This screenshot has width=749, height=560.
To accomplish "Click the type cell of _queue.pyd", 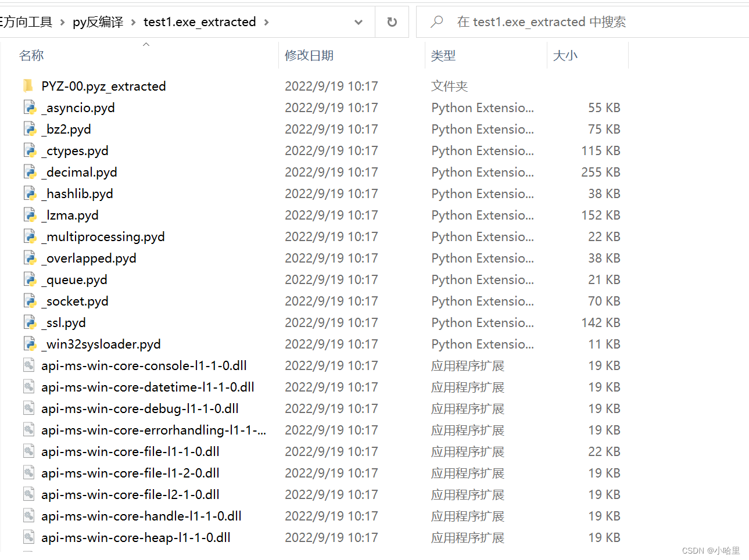I will click(x=482, y=279).
